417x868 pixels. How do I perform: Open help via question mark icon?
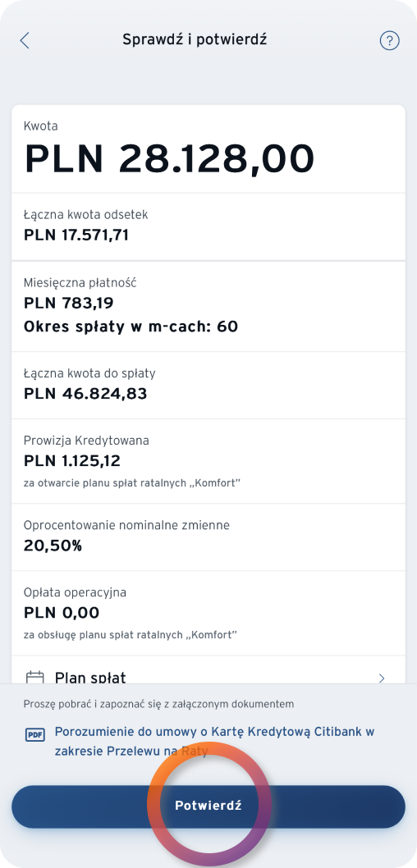tap(389, 40)
